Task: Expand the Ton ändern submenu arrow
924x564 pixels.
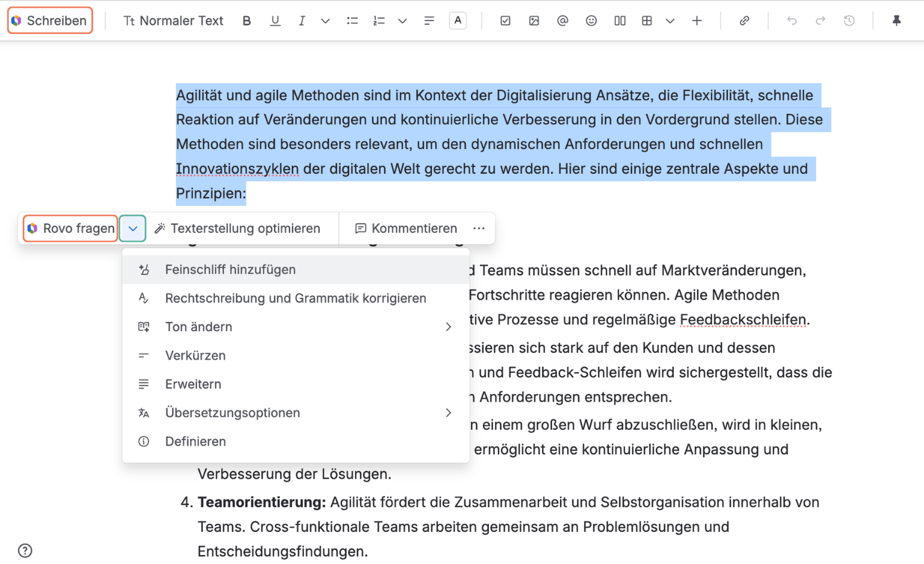Action: (448, 327)
